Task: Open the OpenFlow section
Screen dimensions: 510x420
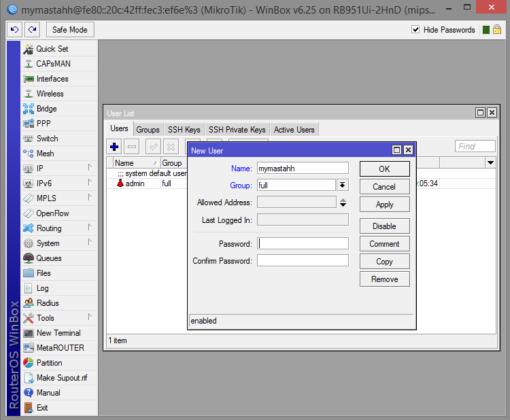Action: click(x=59, y=213)
